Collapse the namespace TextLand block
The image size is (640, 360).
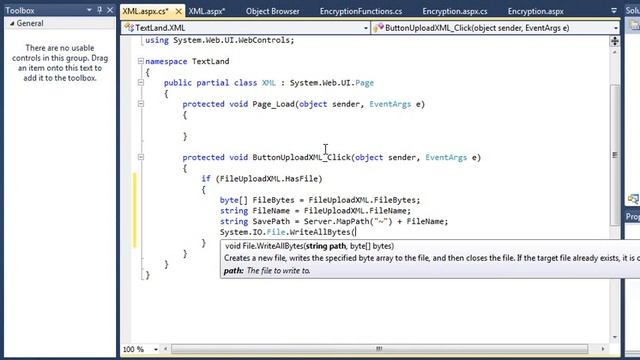(141, 61)
